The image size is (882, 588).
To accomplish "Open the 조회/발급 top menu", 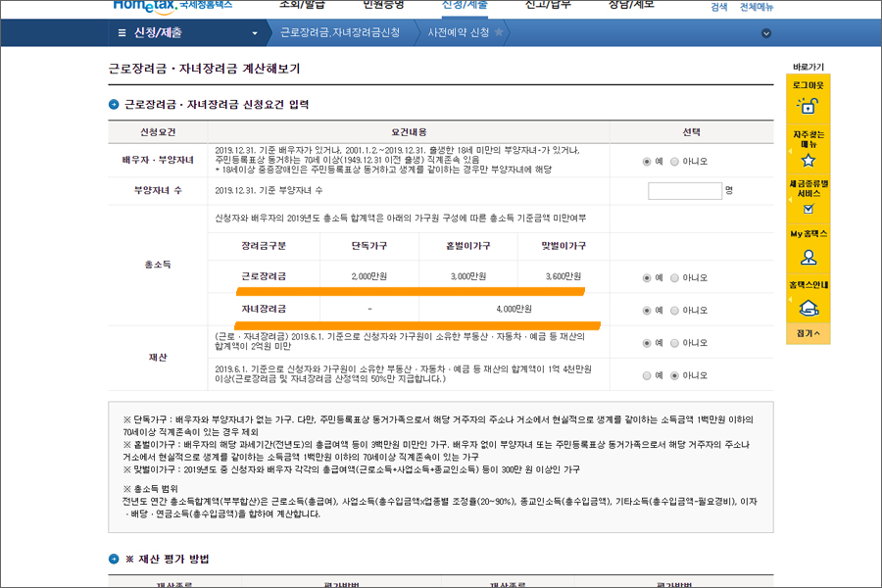I will coord(302,5).
